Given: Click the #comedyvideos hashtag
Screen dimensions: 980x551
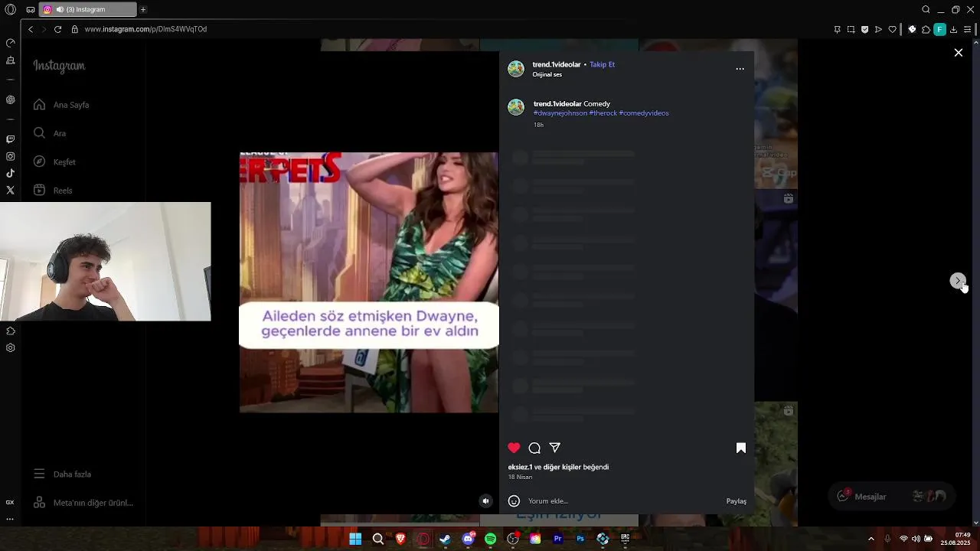Looking at the screenshot, I should 644,113.
